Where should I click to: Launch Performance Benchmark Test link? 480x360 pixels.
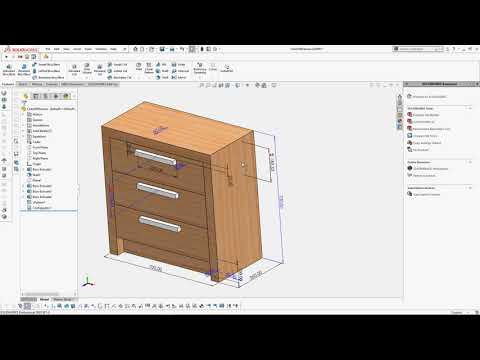[x=429, y=129]
